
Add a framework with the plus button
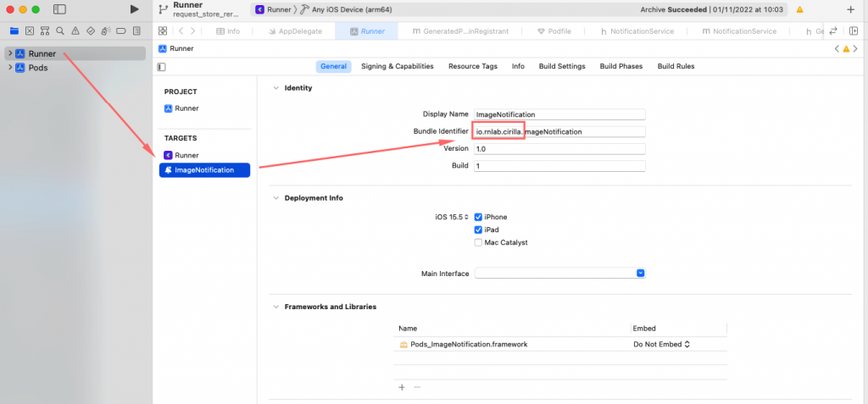click(x=402, y=387)
